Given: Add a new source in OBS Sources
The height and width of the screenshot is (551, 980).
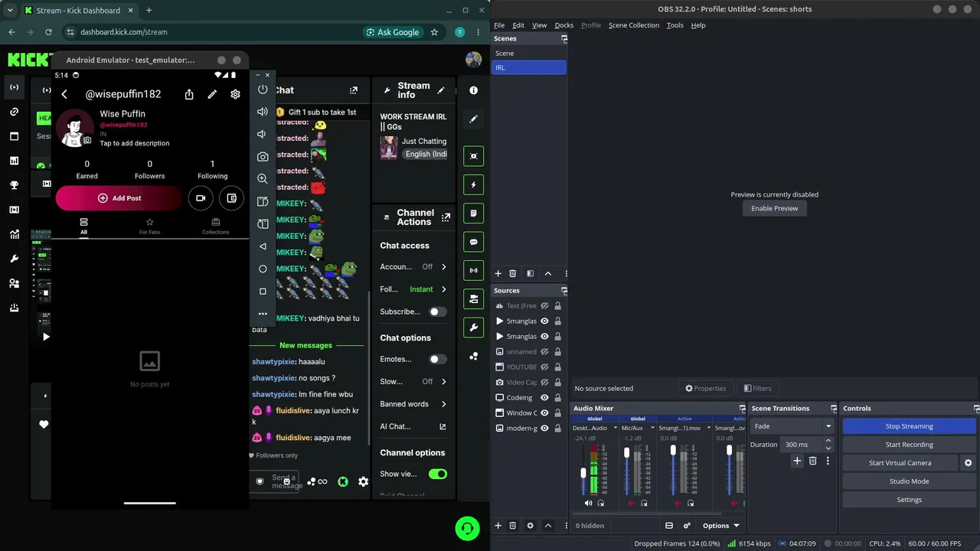Looking at the screenshot, I should click(498, 526).
